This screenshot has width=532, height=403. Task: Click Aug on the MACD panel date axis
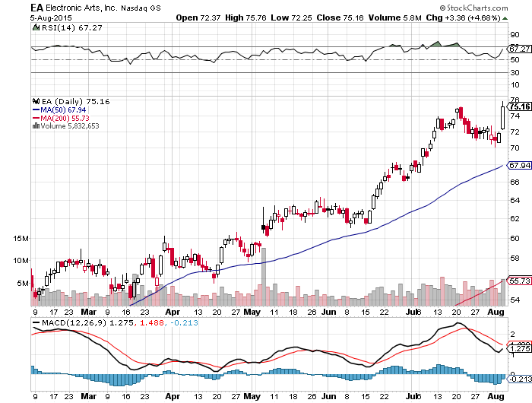click(x=496, y=396)
